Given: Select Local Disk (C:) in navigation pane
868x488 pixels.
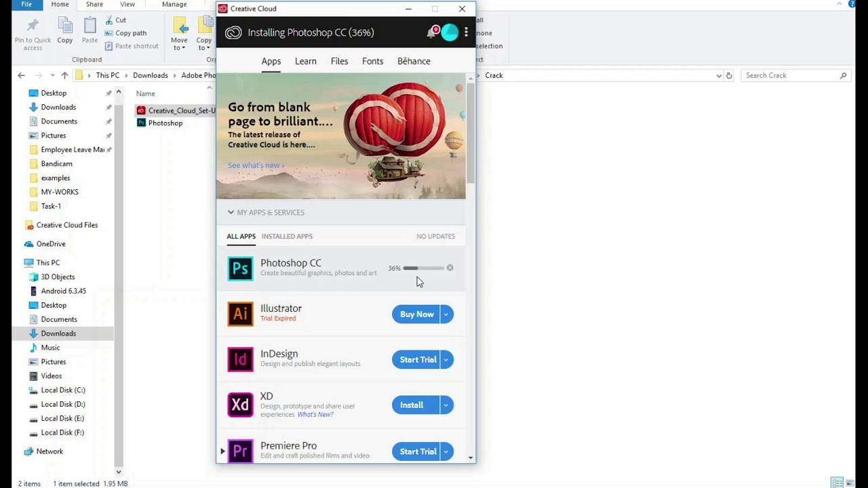Looking at the screenshot, I should pos(63,390).
